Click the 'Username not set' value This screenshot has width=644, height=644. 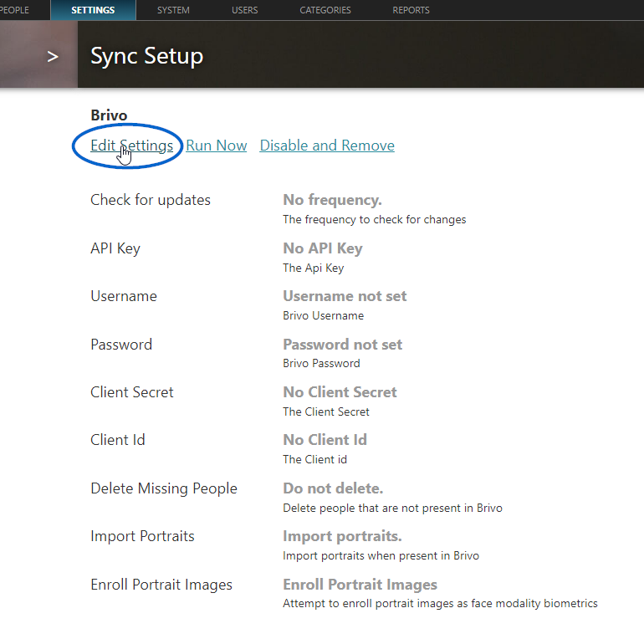pos(345,296)
